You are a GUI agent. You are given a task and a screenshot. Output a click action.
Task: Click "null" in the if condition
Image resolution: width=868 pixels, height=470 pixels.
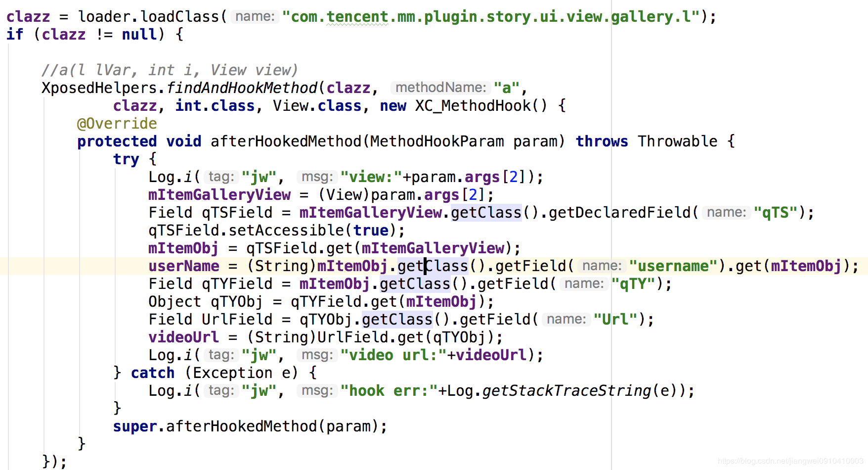[x=139, y=34]
